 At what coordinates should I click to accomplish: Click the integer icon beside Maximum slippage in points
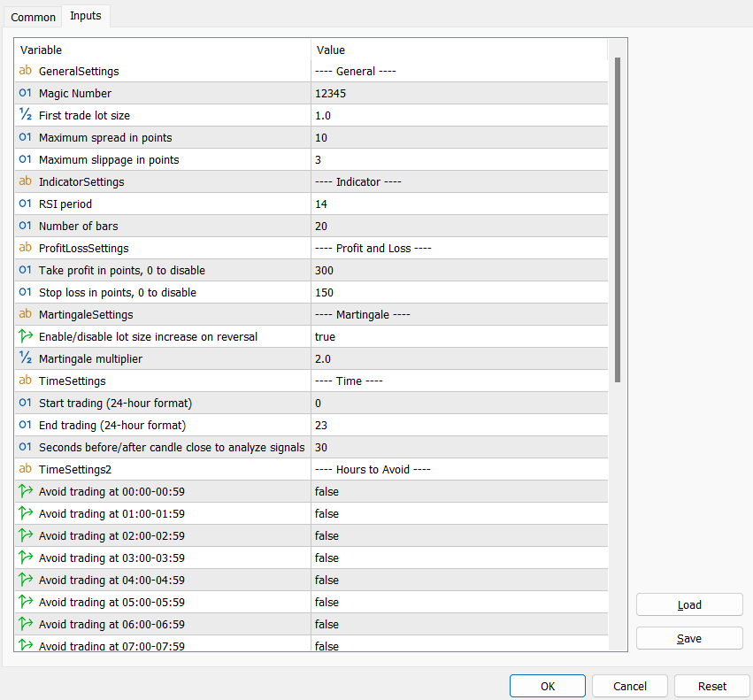coord(26,159)
